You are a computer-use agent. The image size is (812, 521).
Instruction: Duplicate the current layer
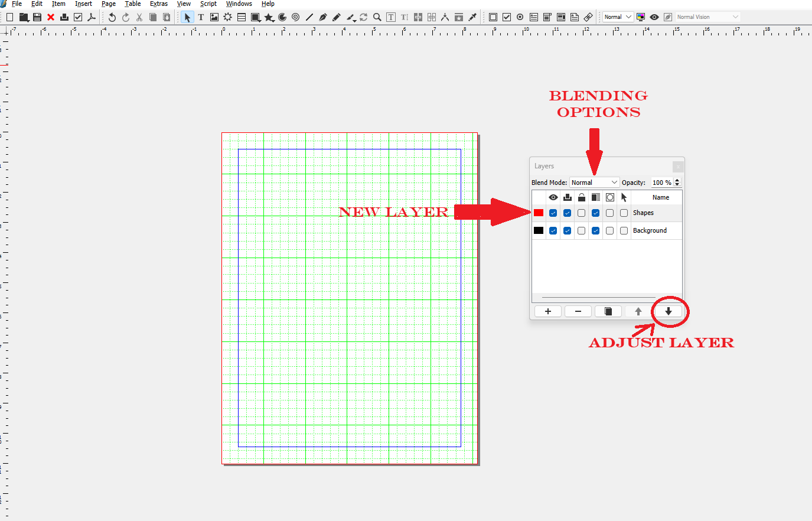pyautogui.click(x=608, y=311)
